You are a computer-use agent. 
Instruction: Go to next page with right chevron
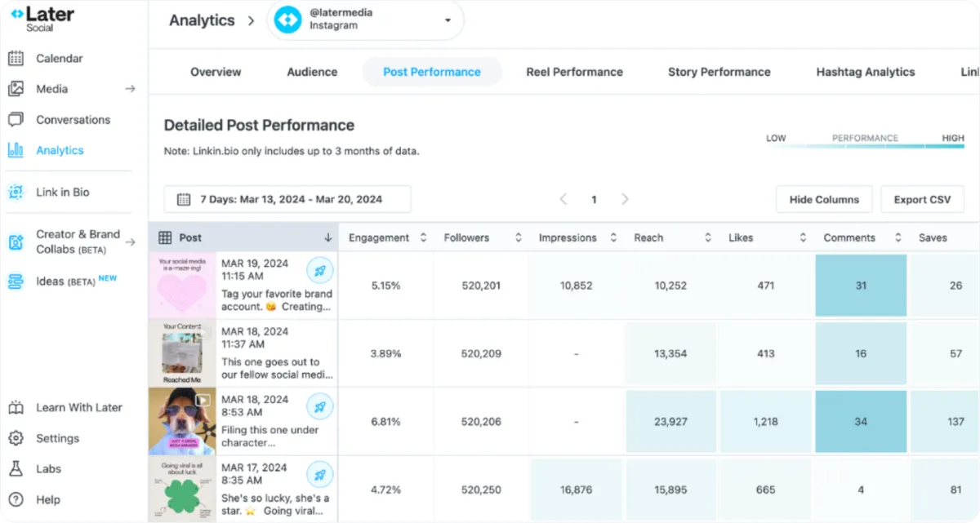(x=625, y=199)
